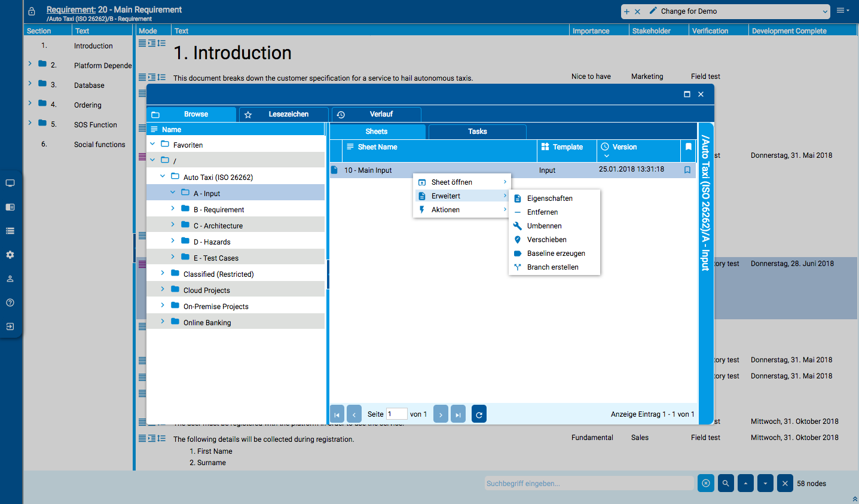
Task: Open the Change for Demo dropdown
Action: (825, 11)
